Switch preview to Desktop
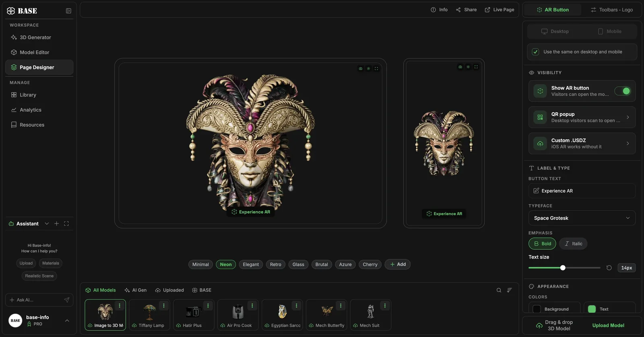The width and height of the screenshot is (644, 337). point(555,31)
